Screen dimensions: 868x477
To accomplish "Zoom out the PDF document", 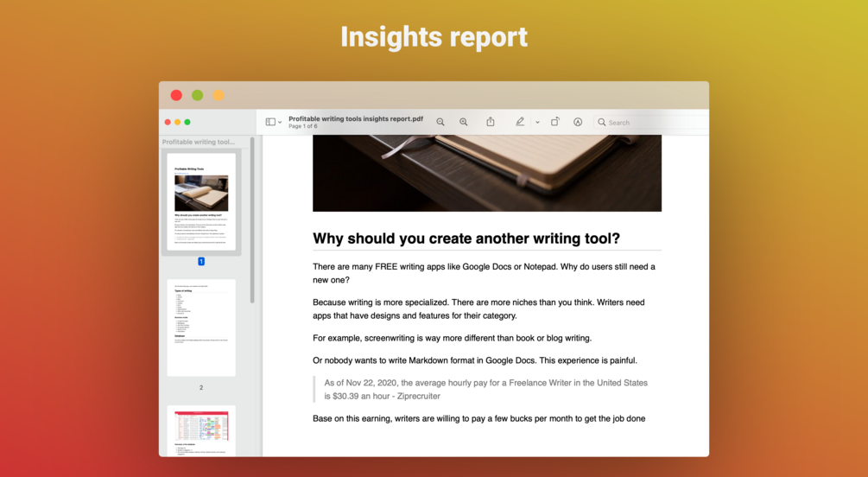I will pos(440,122).
